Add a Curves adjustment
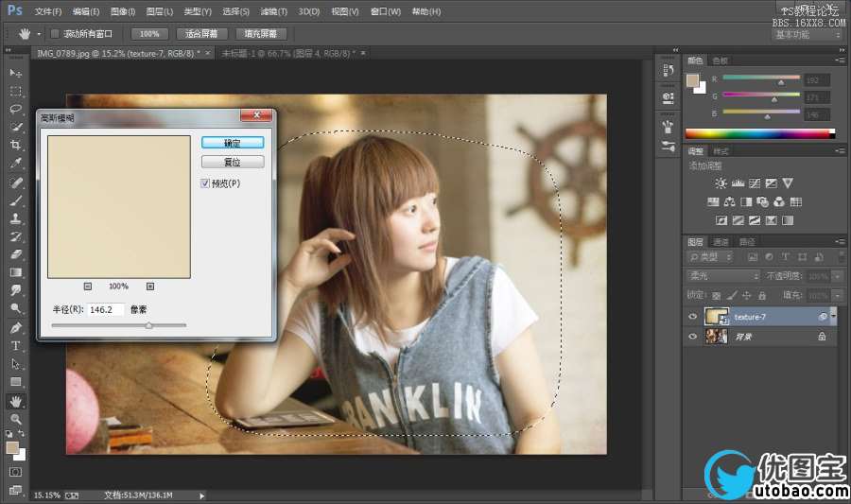Screen dimensions: 851x504 [x=755, y=183]
